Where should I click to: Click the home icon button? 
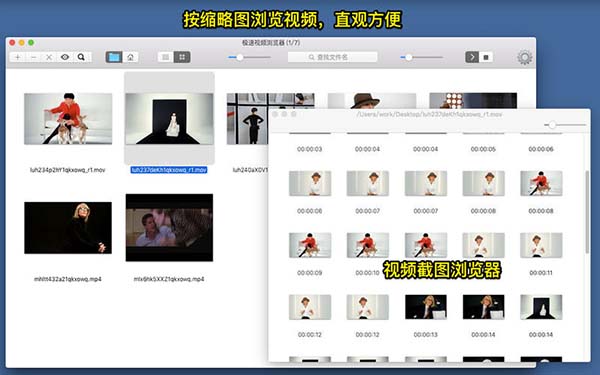pyautogui.click(x=130, y=57)
